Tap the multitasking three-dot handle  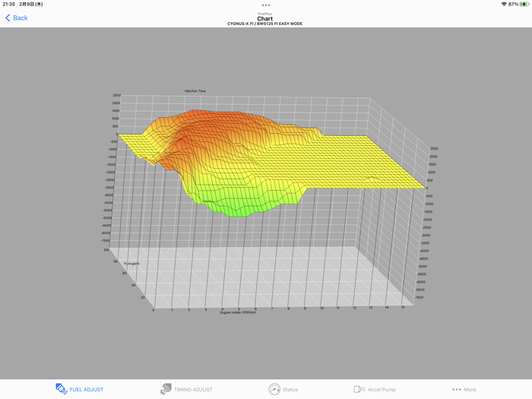(266, 5)
